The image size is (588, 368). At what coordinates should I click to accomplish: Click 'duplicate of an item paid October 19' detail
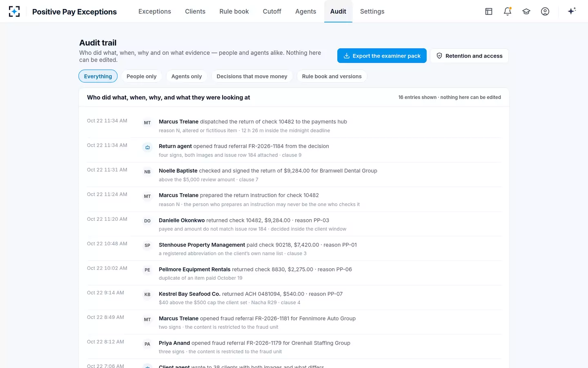click(200, 278)
